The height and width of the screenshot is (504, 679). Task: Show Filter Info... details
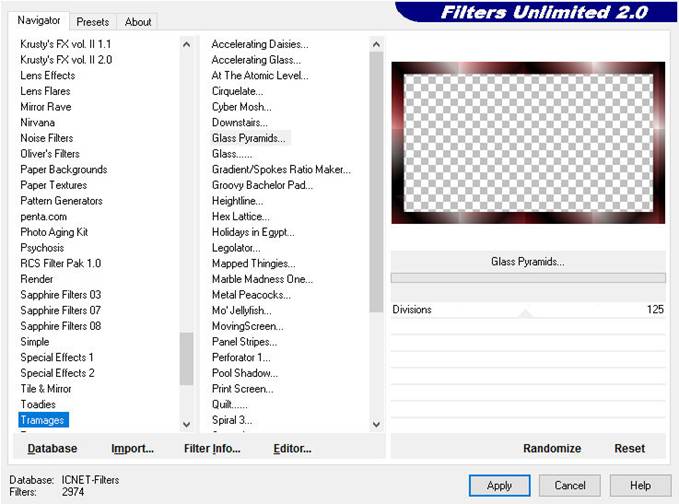click(212, 448)
